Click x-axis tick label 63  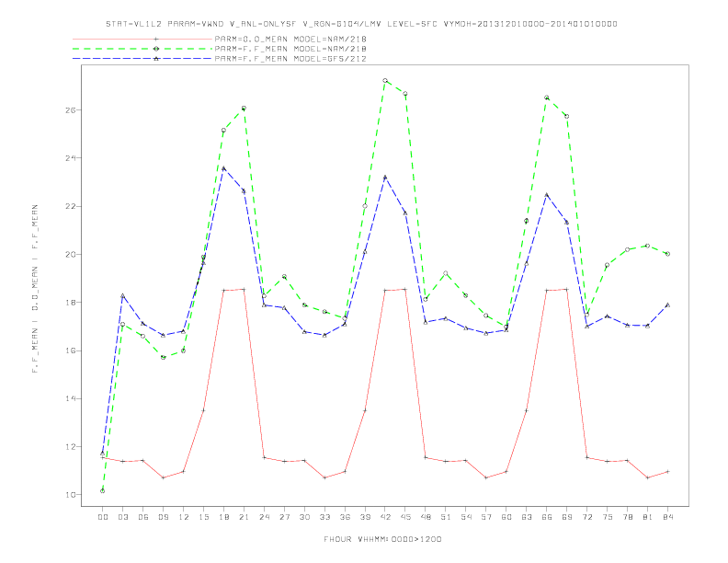(x=527, y=517)
